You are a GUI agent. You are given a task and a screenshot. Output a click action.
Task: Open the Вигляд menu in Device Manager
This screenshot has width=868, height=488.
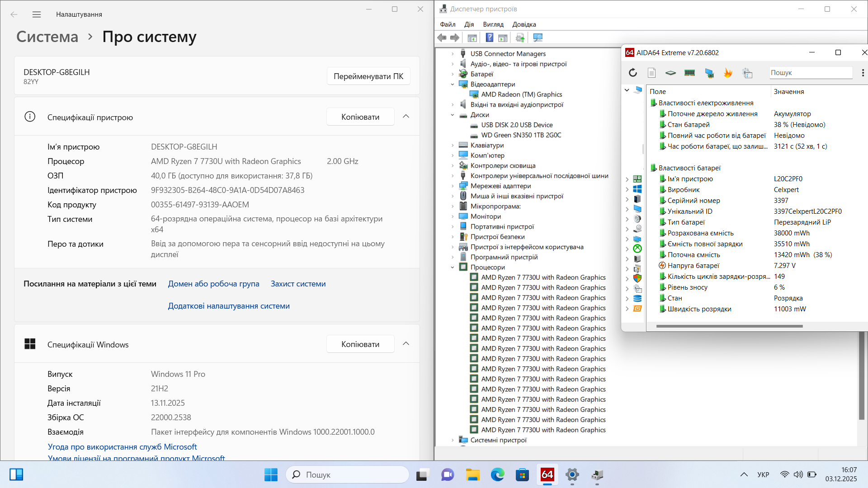tap(493, 24)
